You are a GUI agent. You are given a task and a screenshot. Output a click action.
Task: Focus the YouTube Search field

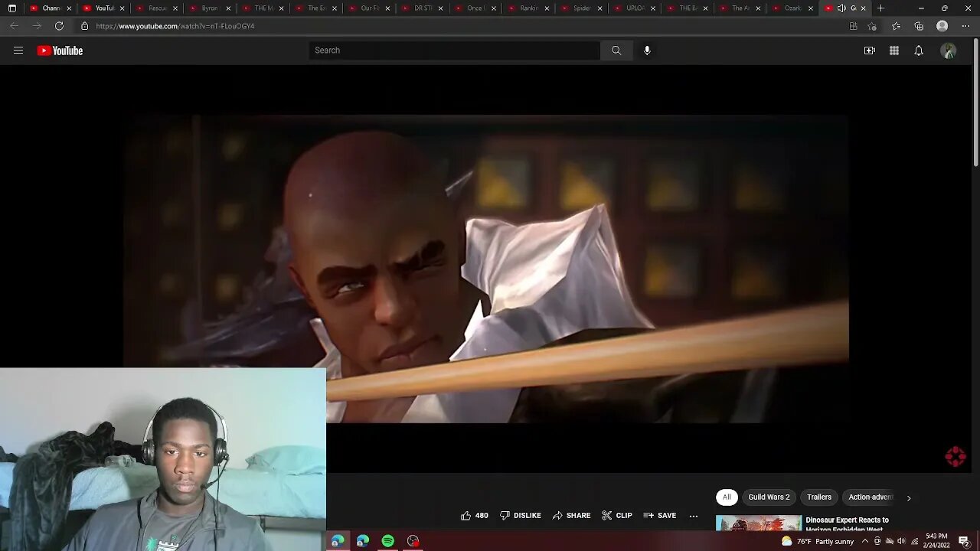click(x=455, y=51)
